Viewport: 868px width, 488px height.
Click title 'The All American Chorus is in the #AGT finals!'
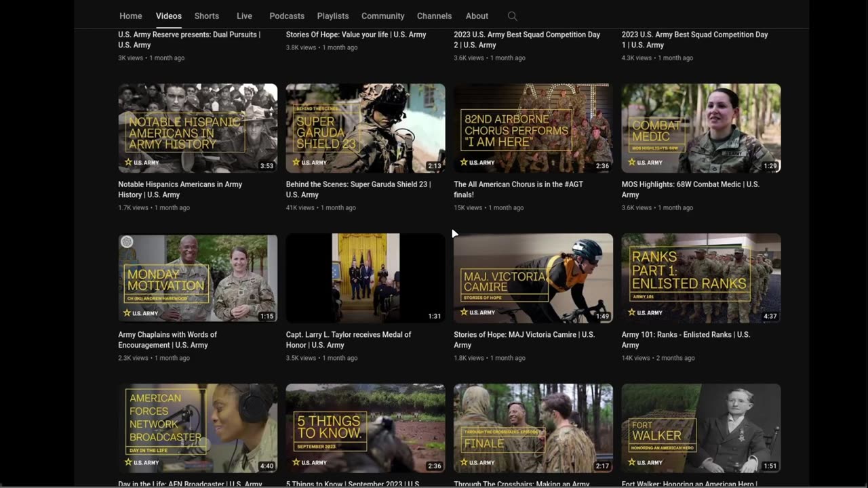click(518, 190)
